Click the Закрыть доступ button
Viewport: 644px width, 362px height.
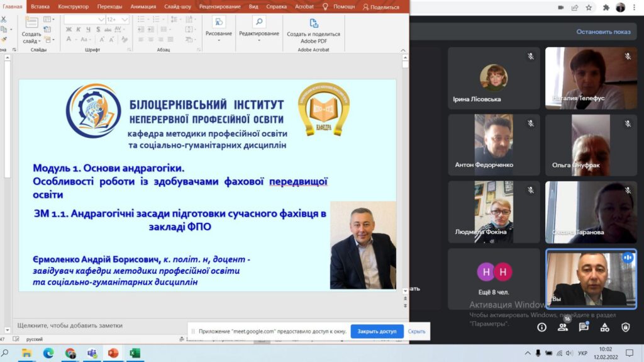(x=377, y=331)
